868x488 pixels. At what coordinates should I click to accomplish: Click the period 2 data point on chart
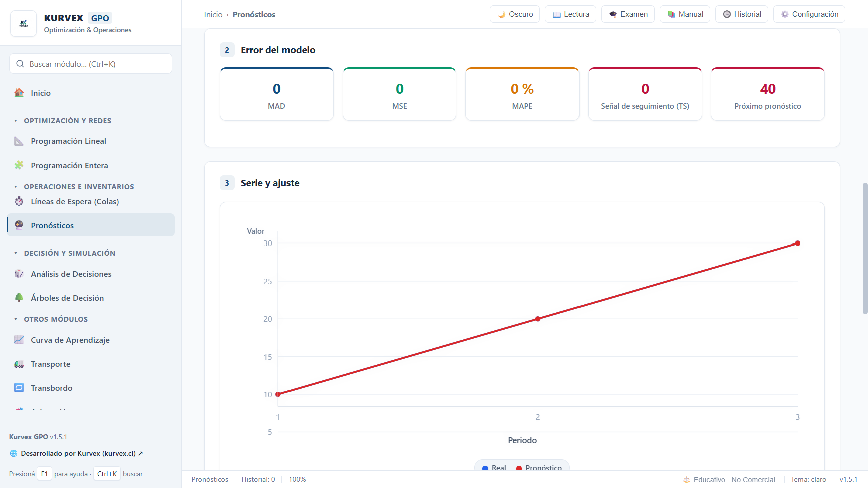tap(538, 319)
